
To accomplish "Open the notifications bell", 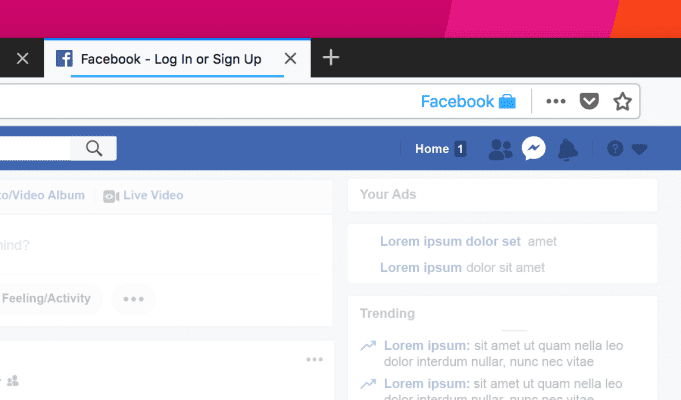I will point(567,150).
